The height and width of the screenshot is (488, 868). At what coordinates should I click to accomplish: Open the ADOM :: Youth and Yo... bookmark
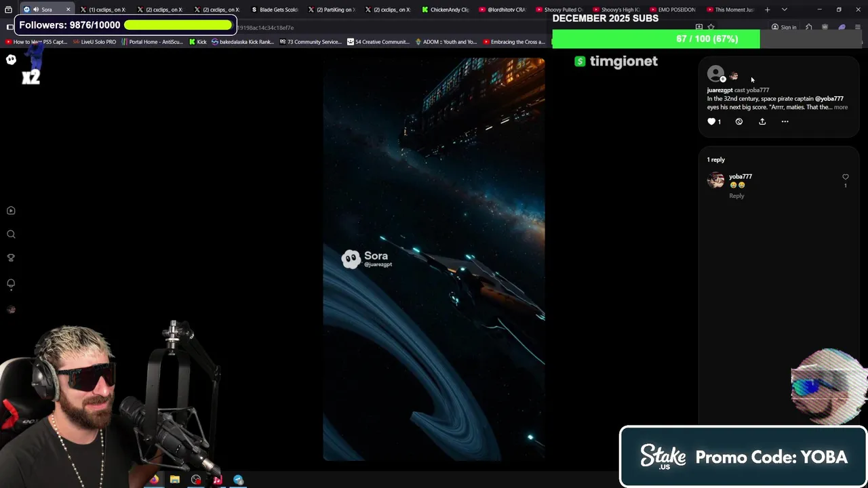pyautogui.click(x=446, y=42)
